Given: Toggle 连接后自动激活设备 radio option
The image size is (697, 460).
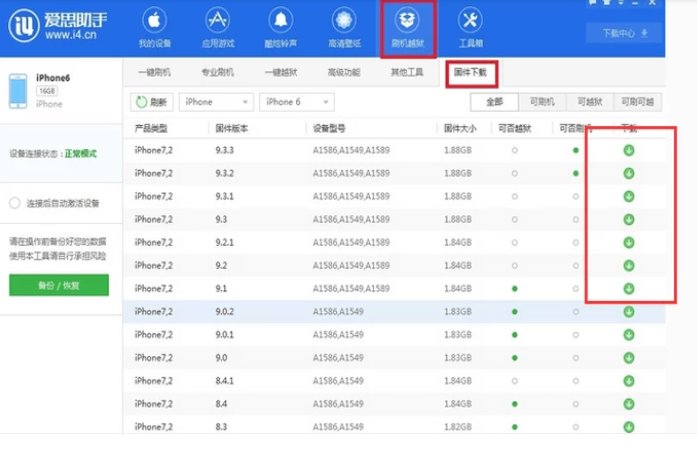Looking at the screenshot, I should (15, 203).
